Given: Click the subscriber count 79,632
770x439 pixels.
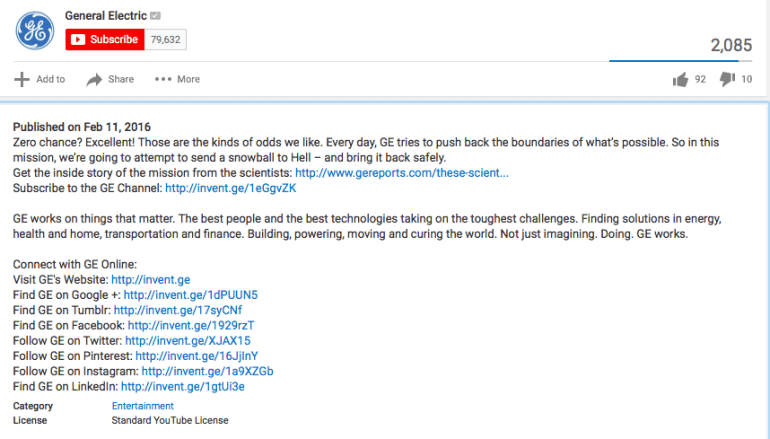Looking at the screenshot, I should (165, 39).
